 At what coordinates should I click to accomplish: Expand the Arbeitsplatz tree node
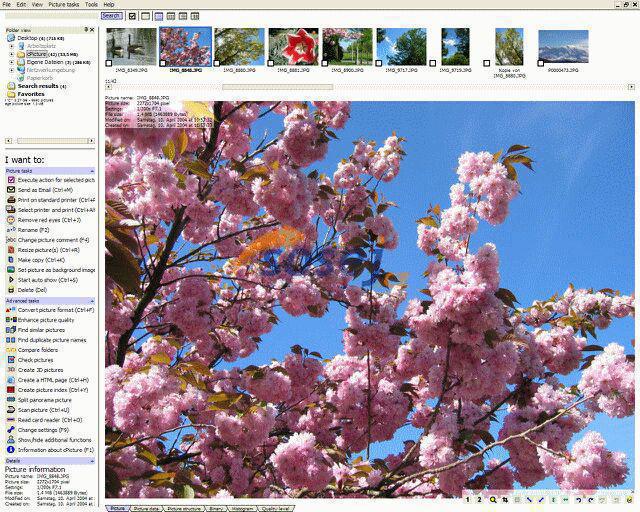(12, 46)
